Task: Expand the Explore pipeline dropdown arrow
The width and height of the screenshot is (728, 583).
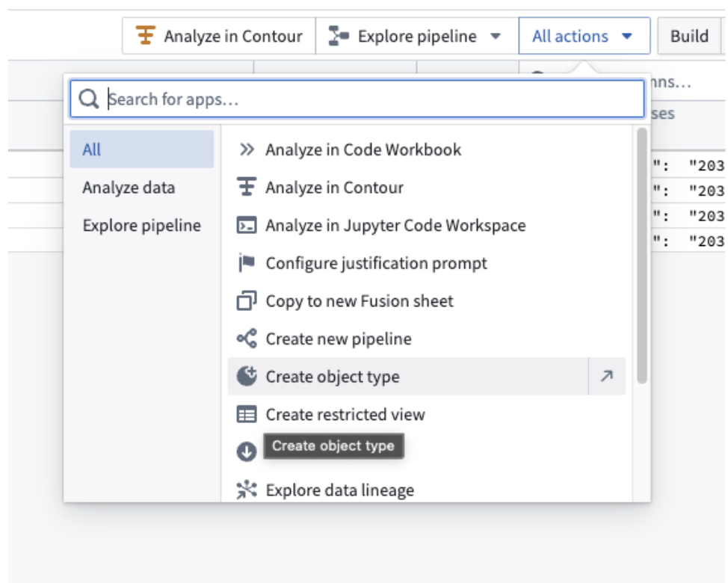Action: (x=496, y=36)
